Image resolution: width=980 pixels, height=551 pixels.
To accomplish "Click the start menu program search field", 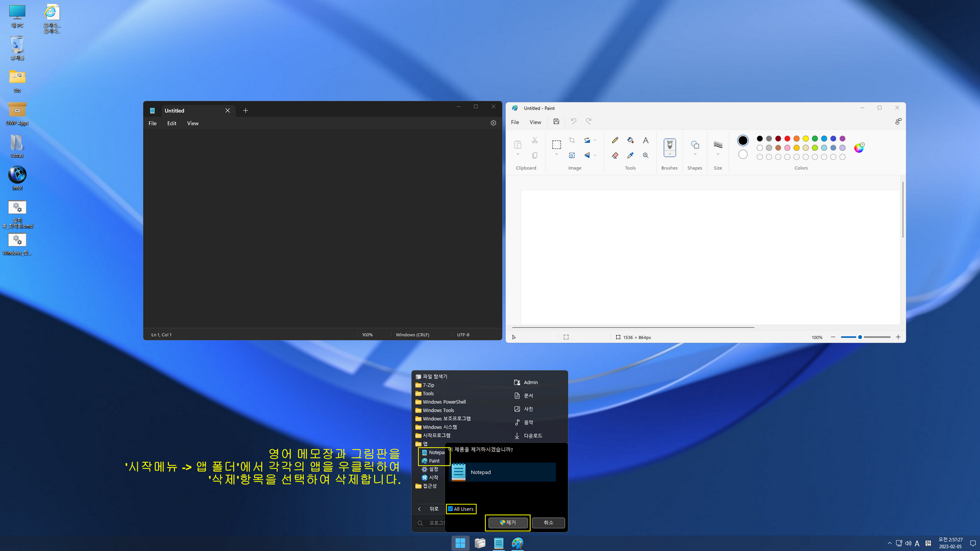I will tap(430, 523).
